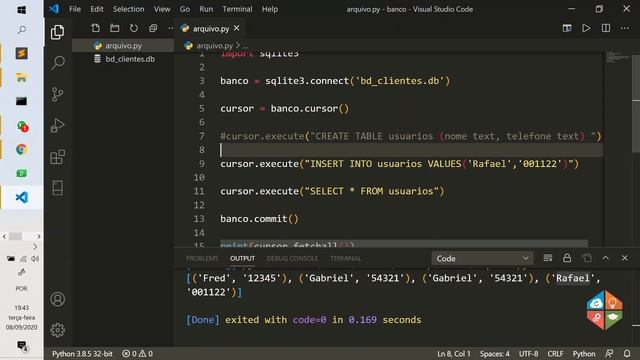Screen dimensions: 640x360
Task: Select arquivo.py in the explorer
Action: (123, 46)
